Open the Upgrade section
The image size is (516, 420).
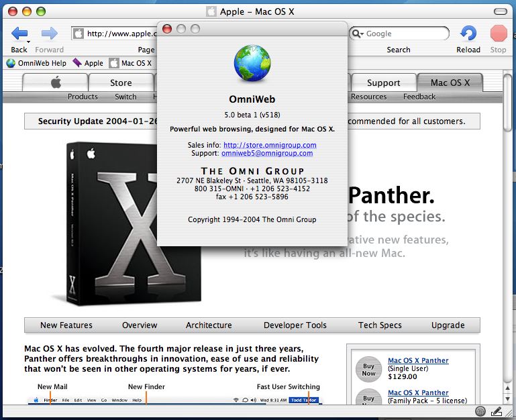point(448,325)
